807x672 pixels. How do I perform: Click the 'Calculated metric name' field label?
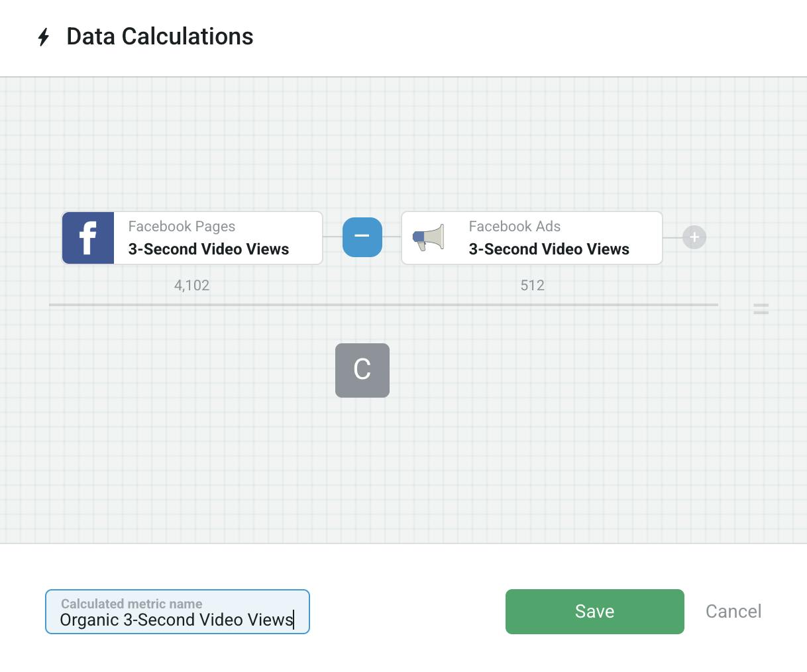(x=131, y=604)
